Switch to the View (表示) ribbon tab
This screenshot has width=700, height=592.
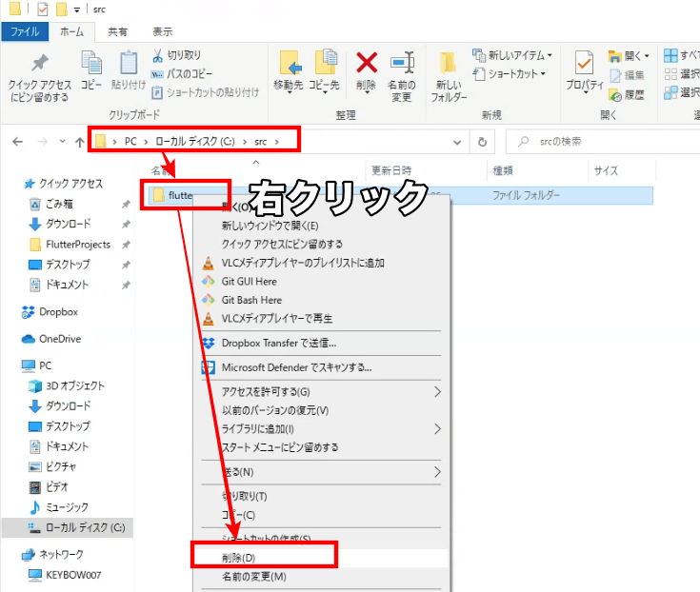tap(163, 31)
